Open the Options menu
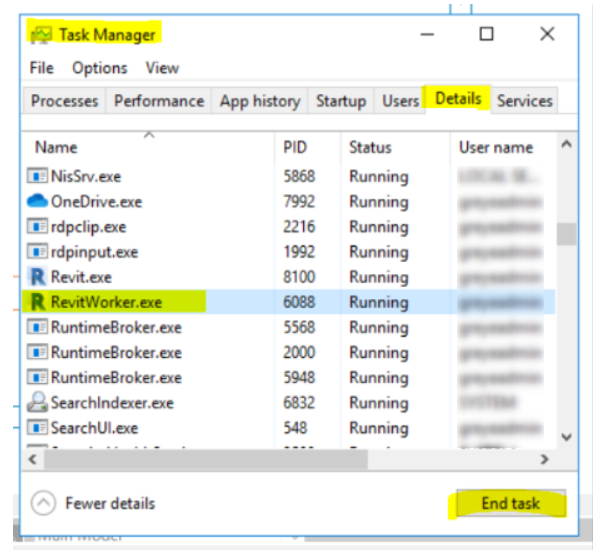The height and width of the screenshot is (557, 598). pyautogui.click(x=100, y=68)
